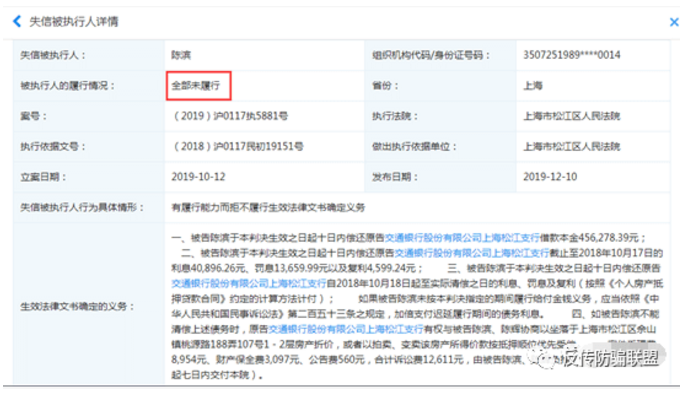Image resolution: width=683 pixels, height=393 pixels.
Task: Select 上海市松江区人民法院 in the 执行法院 row
Action: 571,116
